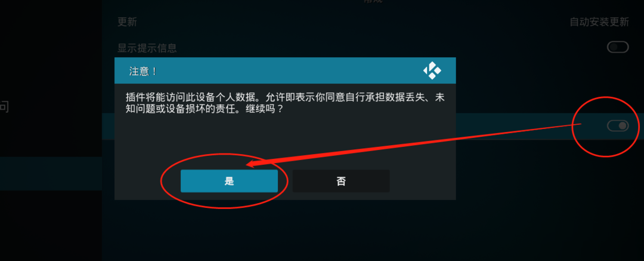Screen dimensions: 644x261
Task: Decline the warning with 否 button
Action: (x=341, y=181)
